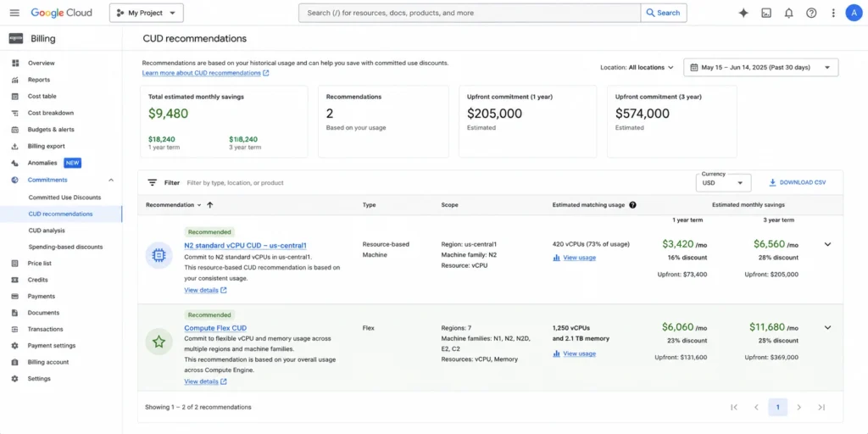868x434 pixels.
Task: Activate the Cloud Shell terminal icon
Action: pos(766,13)
